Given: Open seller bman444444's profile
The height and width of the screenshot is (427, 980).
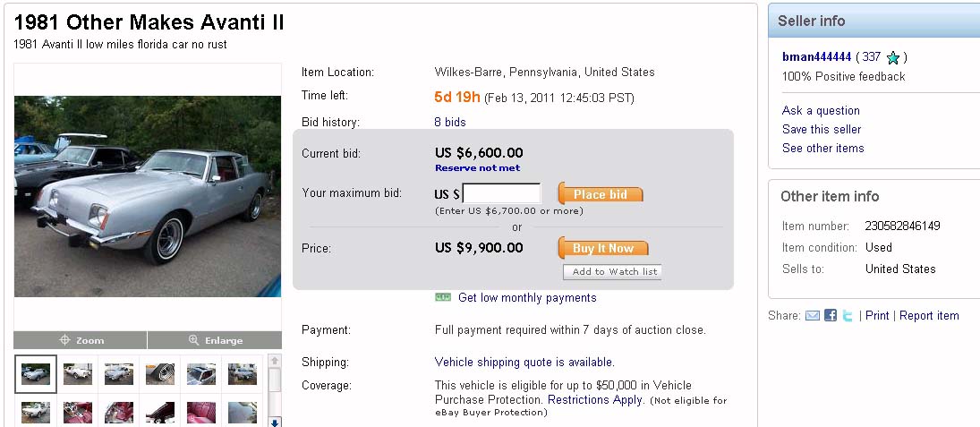Looking at the screenshot, I should point(817,56).
